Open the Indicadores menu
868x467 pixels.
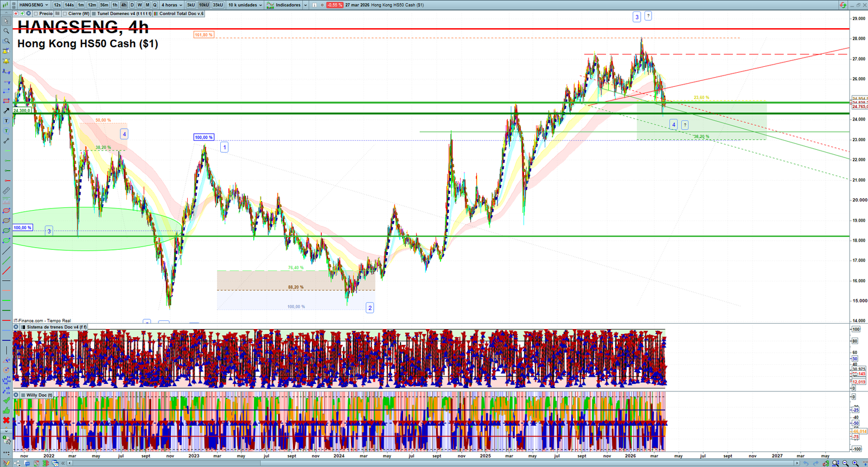click(284, 5)
